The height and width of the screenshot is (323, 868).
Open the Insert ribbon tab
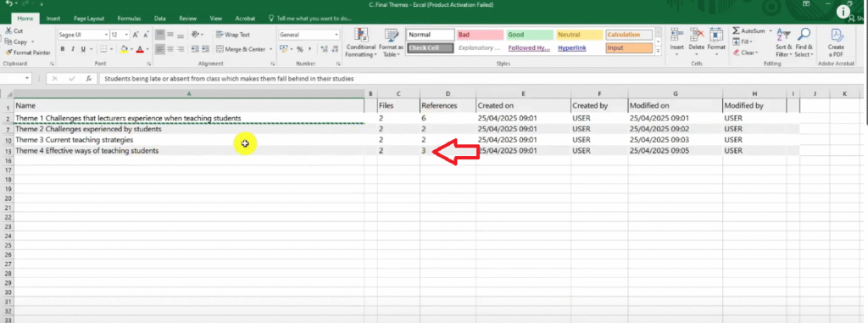pos(53,19)
